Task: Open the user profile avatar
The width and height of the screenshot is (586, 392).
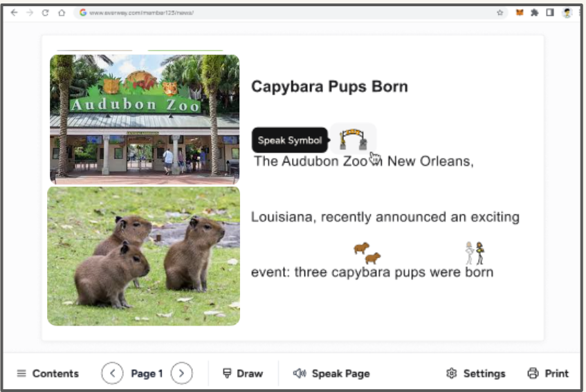Action: [567, 12]
